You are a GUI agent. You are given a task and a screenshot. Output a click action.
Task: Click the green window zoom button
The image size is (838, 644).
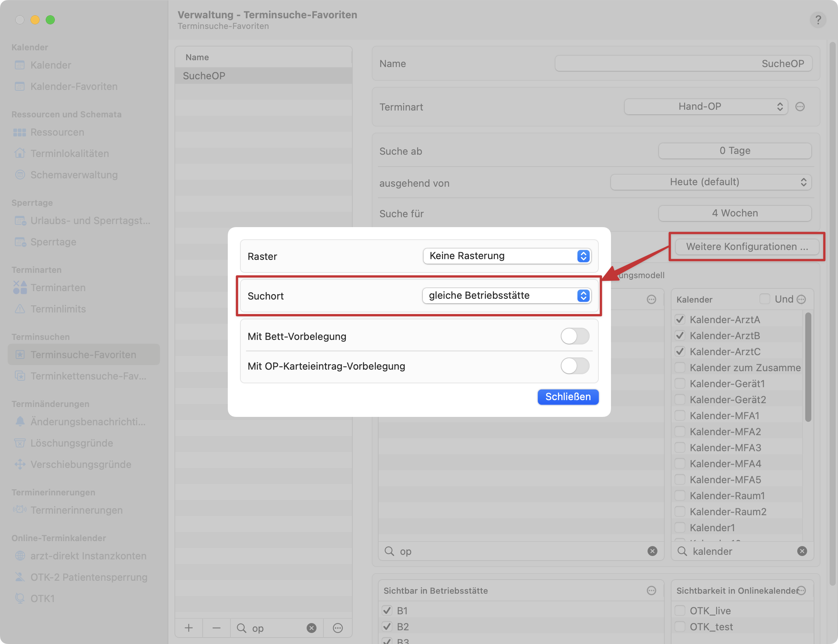click(x=50, y=19)
